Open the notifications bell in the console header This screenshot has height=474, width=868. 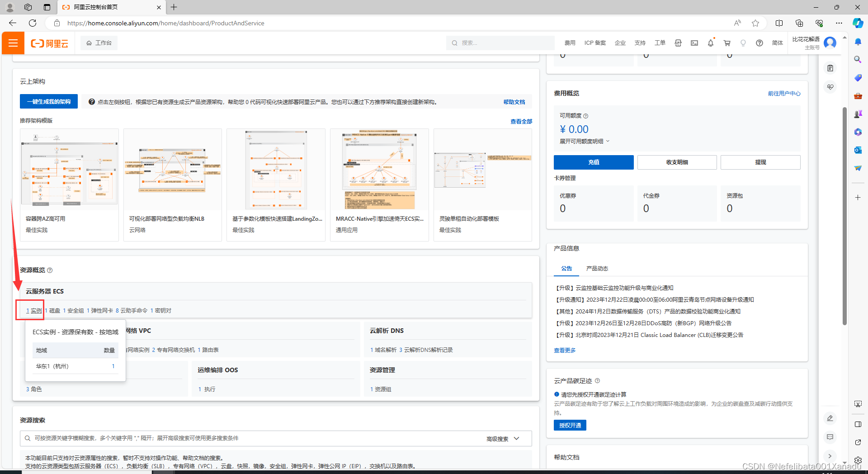[711, 43]
